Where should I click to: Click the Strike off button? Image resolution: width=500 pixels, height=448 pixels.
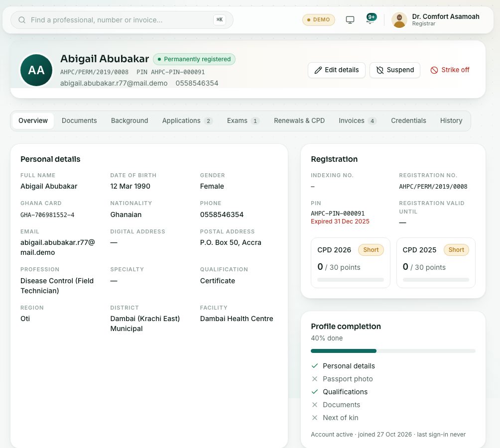(450, 70)
